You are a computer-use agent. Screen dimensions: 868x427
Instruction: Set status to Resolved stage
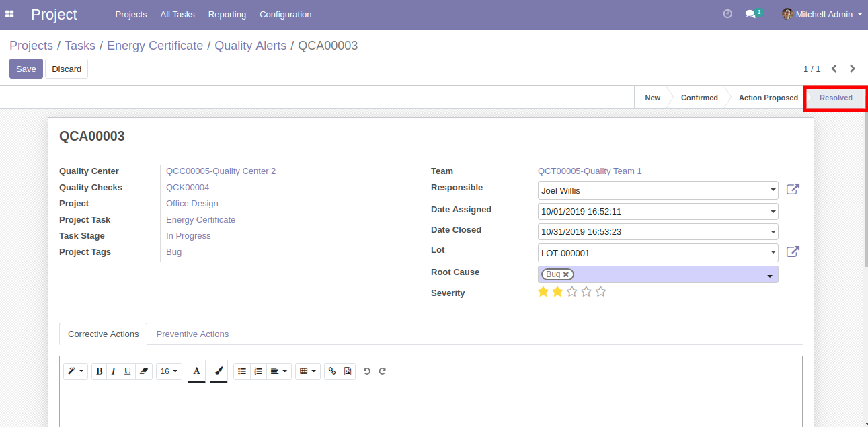pyautogui.click(x=836, y=98)
